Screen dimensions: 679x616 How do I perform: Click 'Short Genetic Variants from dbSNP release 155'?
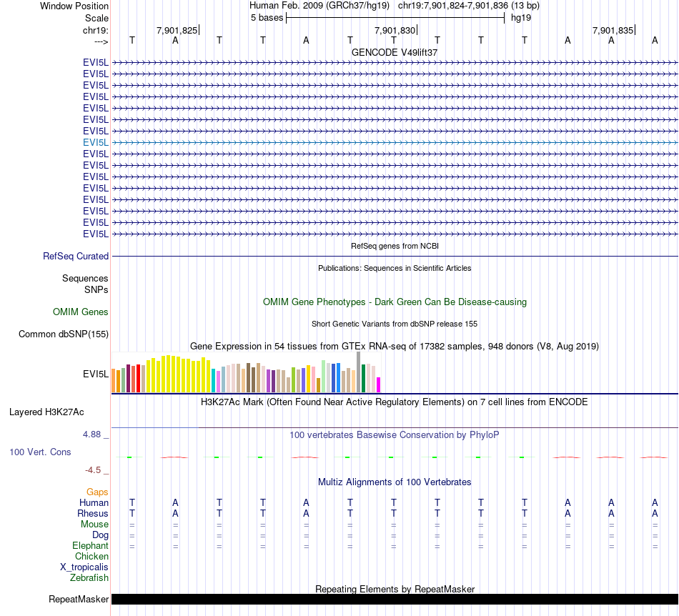click(x=395, y=324)
